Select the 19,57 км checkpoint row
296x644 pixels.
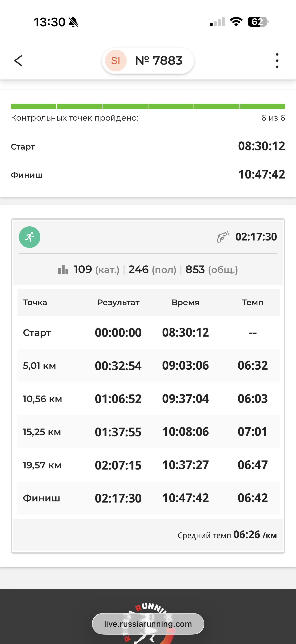(148, 465)
